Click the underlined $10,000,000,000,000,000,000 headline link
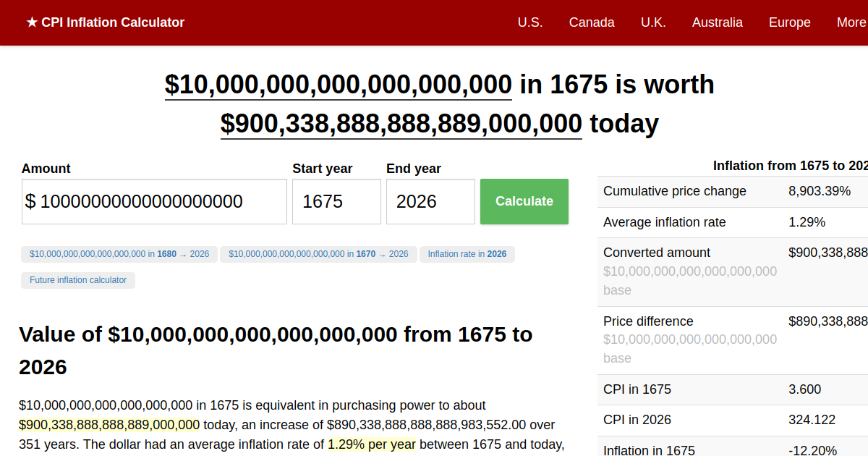This screenshot has height=456, width=868. [x=338, y=85]
